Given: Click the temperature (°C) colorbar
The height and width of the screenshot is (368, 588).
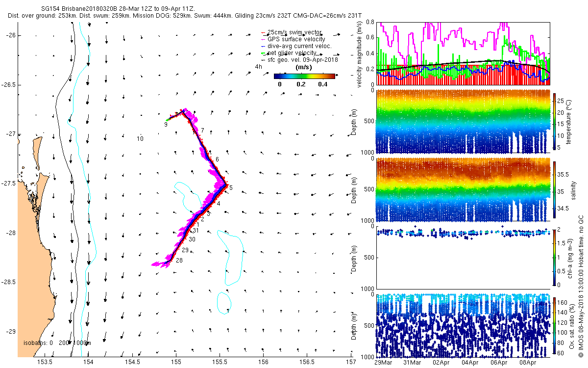Looking at the screenshot, I should (x=555, y=121).
